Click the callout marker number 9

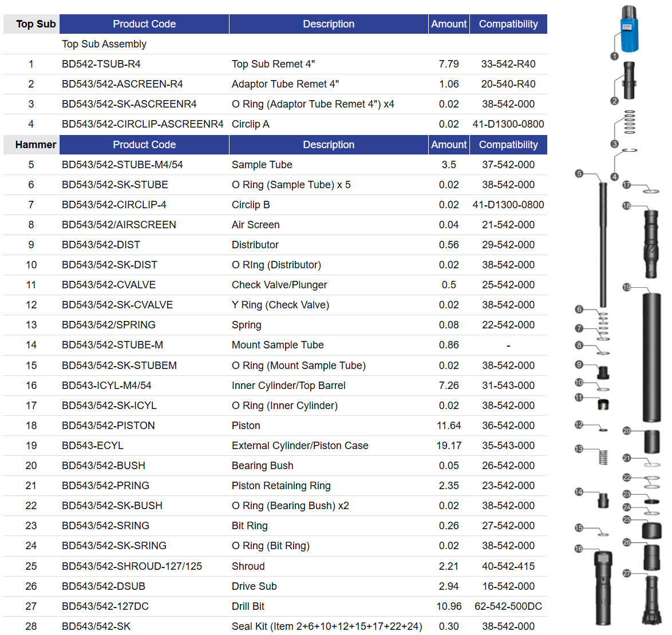(x=579, y=364)
